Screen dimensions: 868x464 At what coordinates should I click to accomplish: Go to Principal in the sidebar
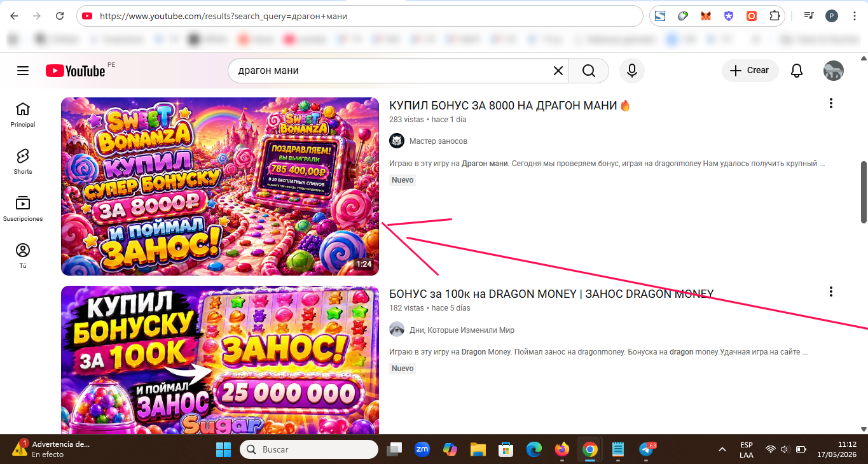pos(23,115)
